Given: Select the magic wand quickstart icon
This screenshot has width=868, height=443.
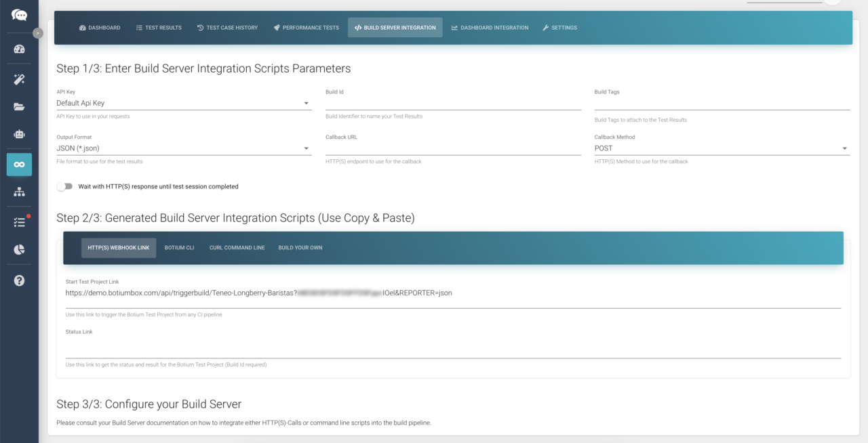Looking at the screenshot, I should point(19,79).
